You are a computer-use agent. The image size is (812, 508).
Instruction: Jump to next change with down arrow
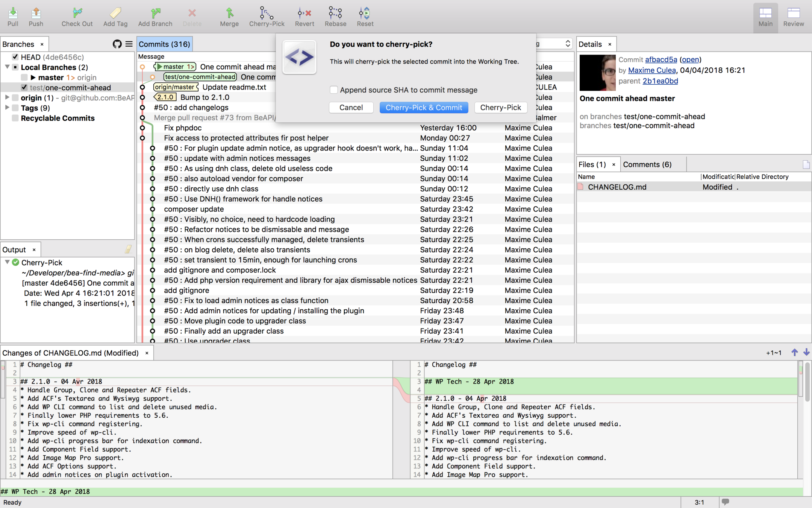click(806, 352)
